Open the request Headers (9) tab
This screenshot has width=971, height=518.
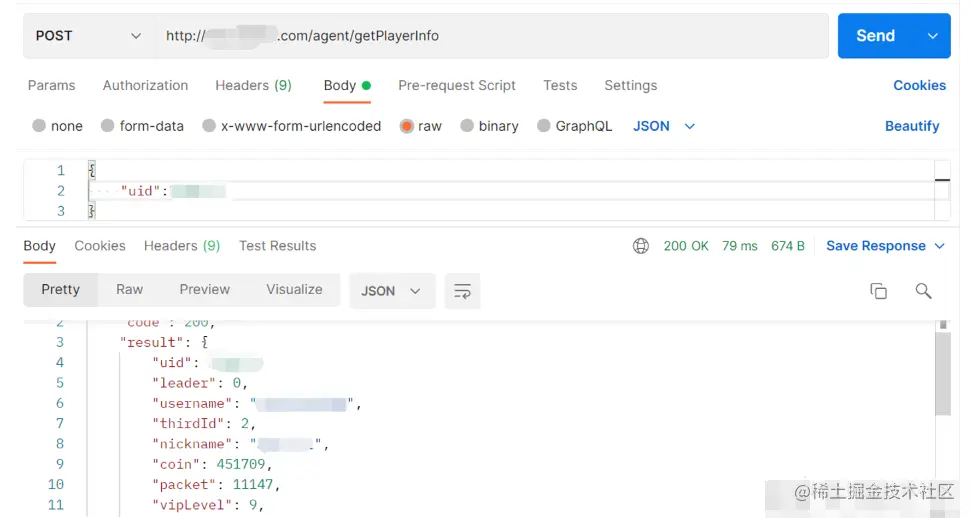point(253,86)
